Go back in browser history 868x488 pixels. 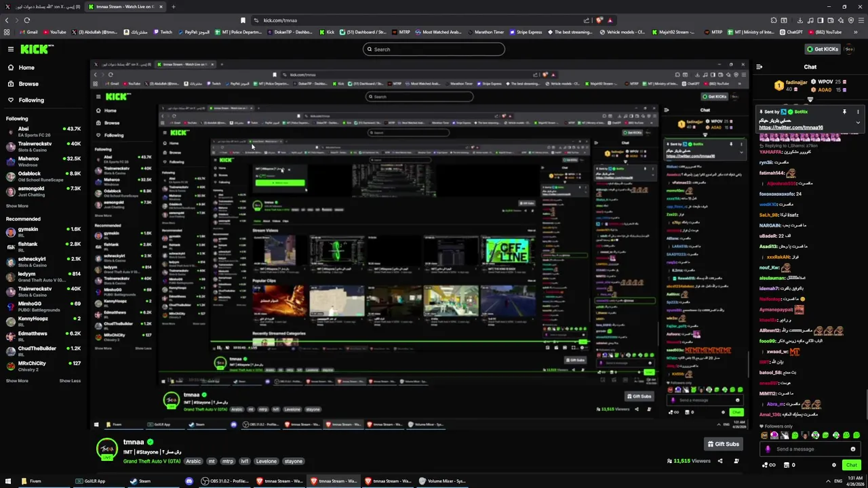[7, 20]
